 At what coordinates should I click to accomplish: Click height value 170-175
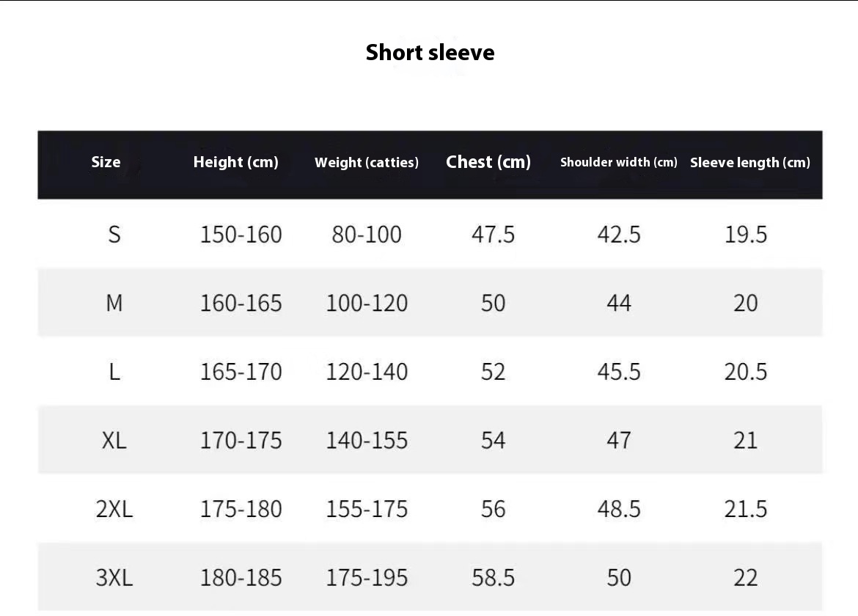pos(241,441)
